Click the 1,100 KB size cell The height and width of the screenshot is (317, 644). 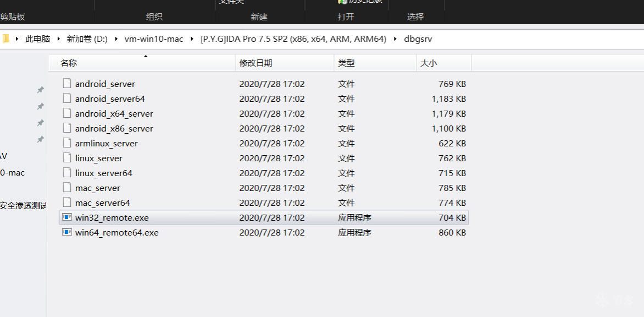[x=449, y=128]
